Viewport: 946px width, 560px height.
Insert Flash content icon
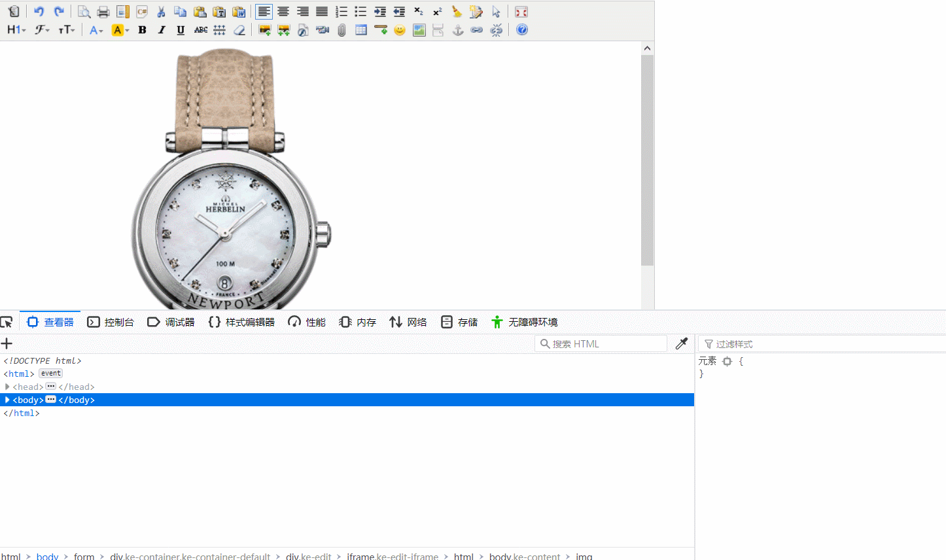(303, 30)
